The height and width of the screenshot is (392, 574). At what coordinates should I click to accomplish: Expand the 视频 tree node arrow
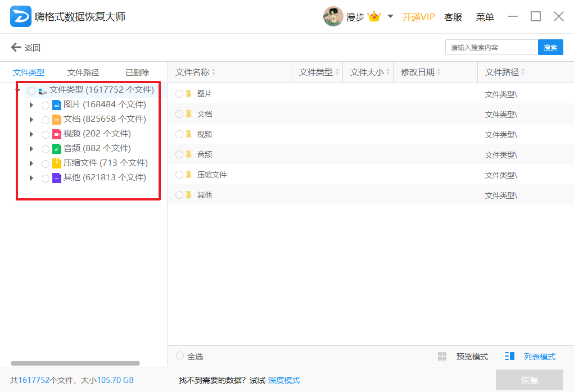(31, 134)
